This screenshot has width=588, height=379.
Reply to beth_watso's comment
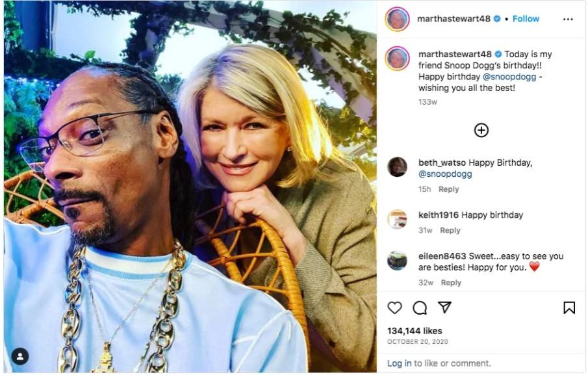pyautogui.click(x=448, y=189)
